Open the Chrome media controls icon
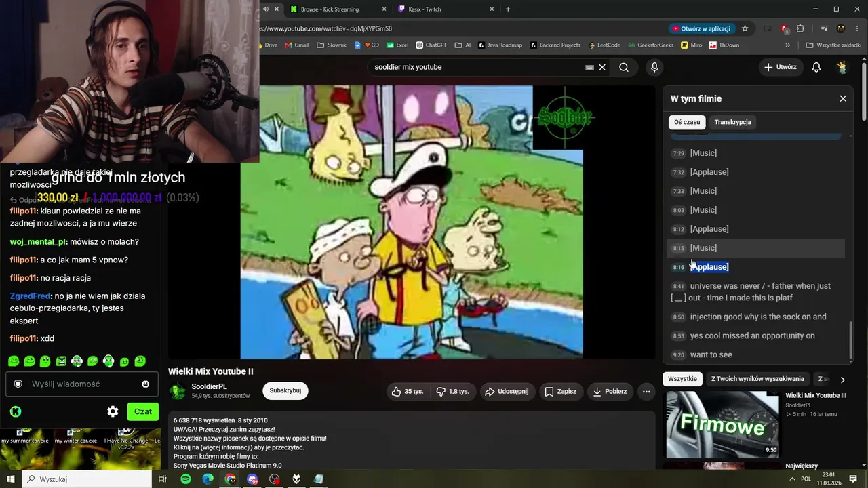The width and height of the screenshot is (868, 488). tap(825, 28)
